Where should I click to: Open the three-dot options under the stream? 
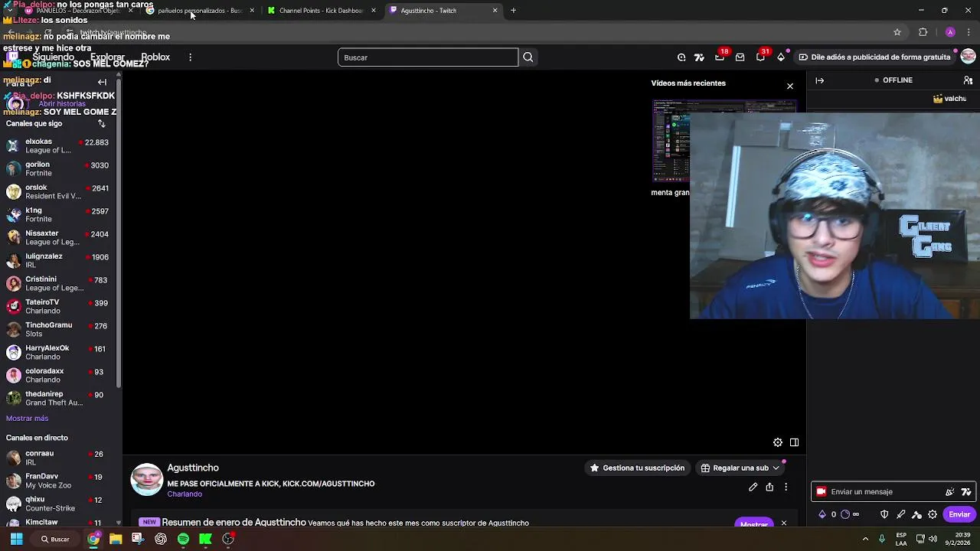(x=786, y=487)
